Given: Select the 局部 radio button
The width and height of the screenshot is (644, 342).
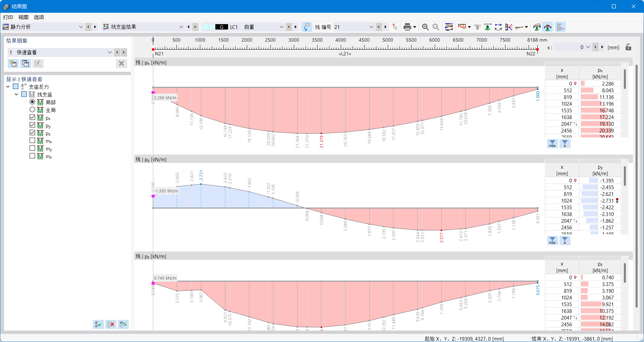Looking at the screenshot, I should pos(32,102).
